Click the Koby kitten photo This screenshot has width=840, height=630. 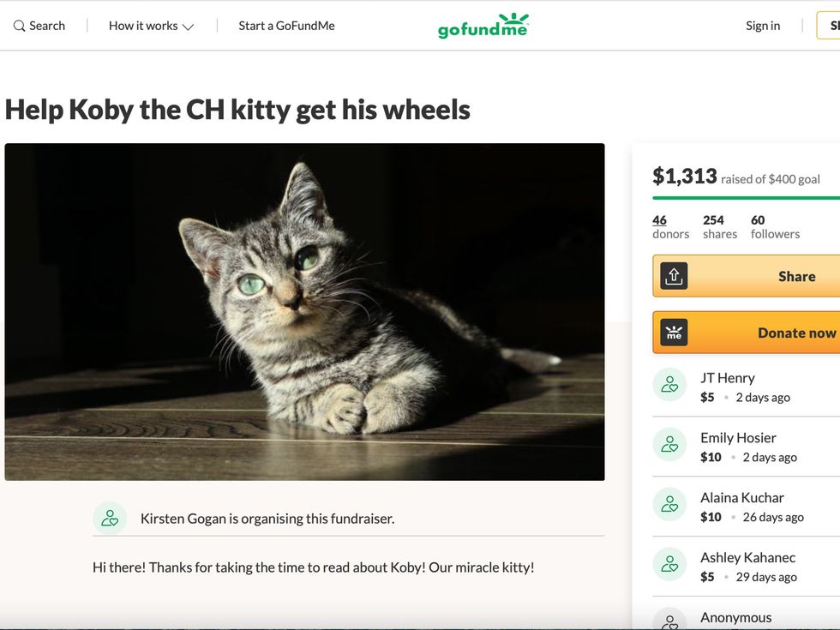[x=304, y=311]
